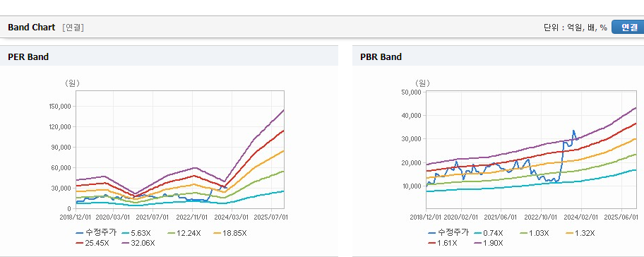Click 2021/07/01 date label in PER chart
This screenshot has width=644, height=257.
coord(153,217)
